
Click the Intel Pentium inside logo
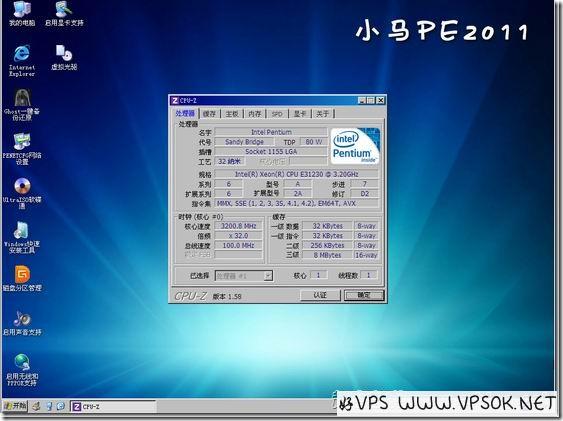point(355,146)
